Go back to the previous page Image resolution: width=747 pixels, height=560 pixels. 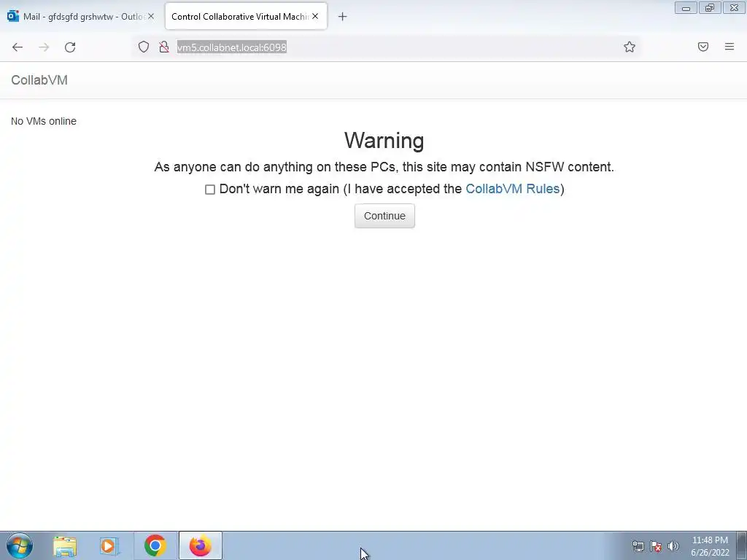coord(18,47)
